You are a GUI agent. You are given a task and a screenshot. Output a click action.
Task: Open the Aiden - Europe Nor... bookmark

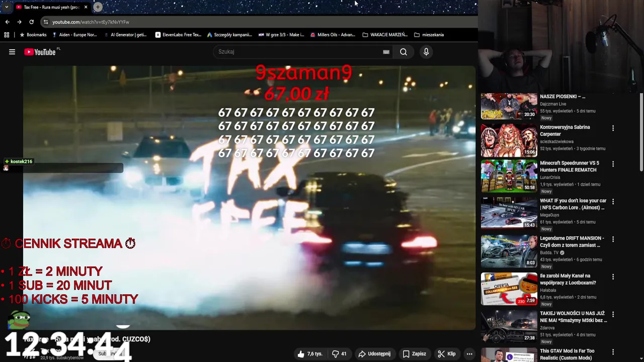(74, 35)
